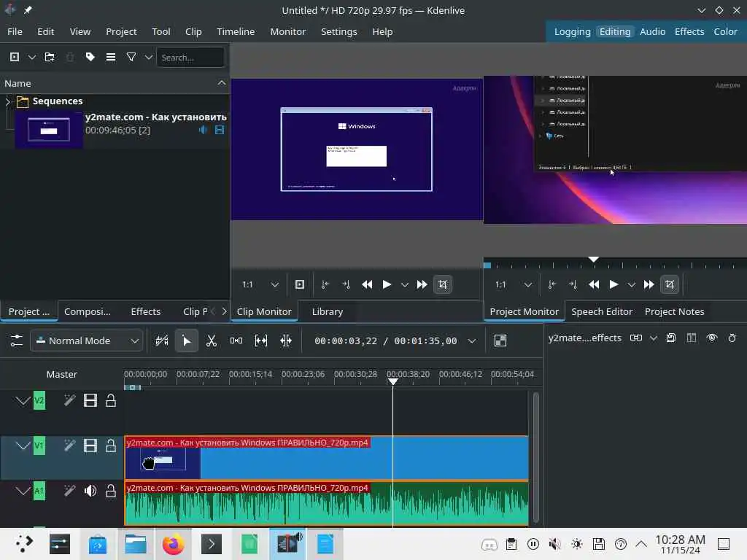This screenshot has width=747, height=560.
Task: Click the timeline playhead marker
Action: [x=392, y=381]
